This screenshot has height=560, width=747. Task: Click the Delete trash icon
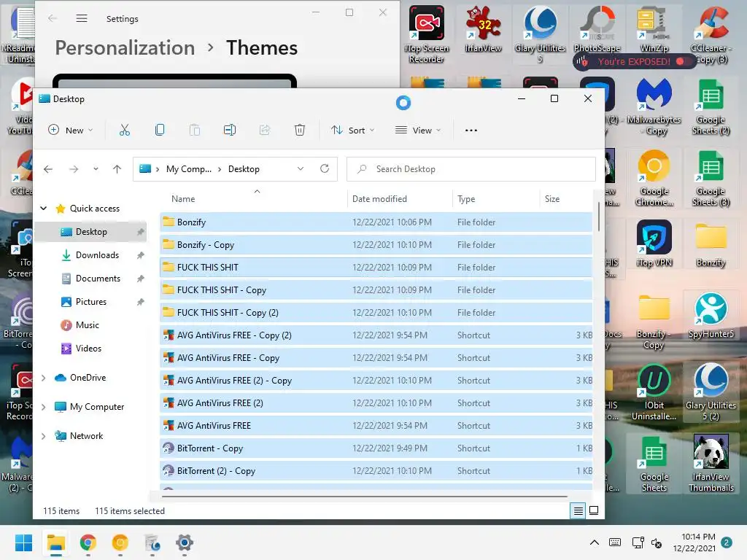click(x=300, y=130)
